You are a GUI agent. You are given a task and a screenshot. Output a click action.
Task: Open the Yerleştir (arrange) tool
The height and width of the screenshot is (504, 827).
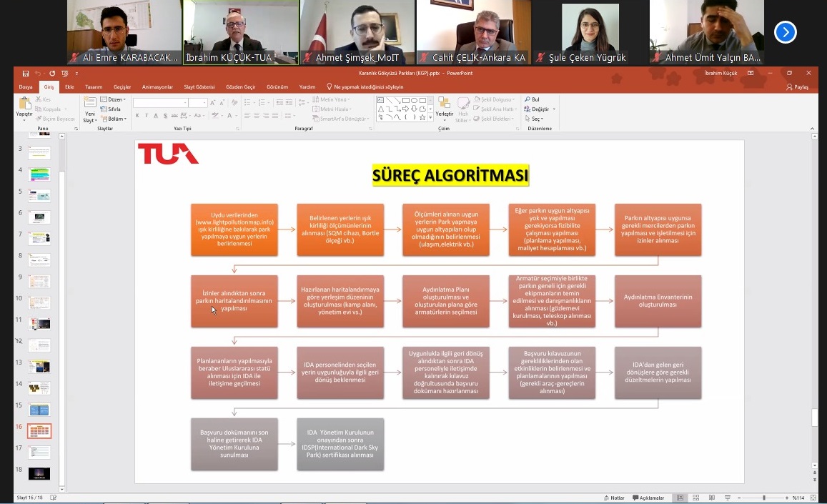pyautogui.click(x=444, y=104)
